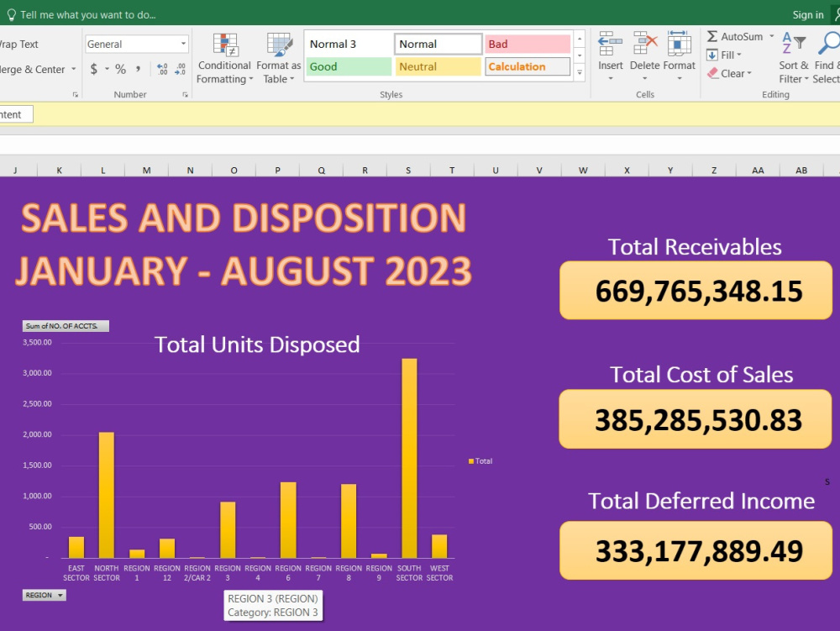
Task: Toggle Wrap Text button
Action: point(18,44)
